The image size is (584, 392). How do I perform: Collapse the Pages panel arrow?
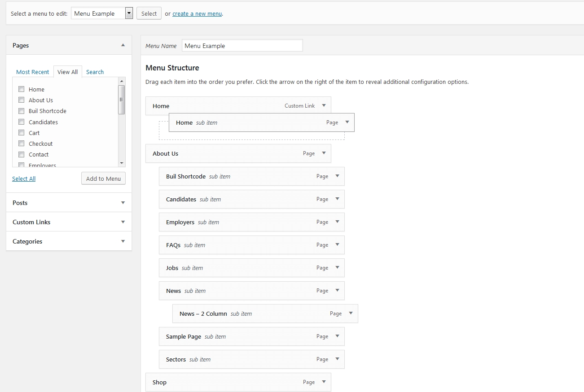pyautogui.click(x=123, y=45)
